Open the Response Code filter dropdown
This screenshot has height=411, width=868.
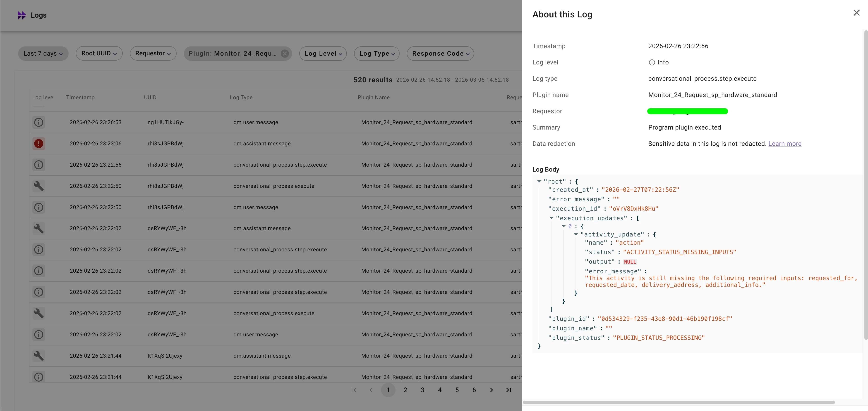[x=440, y=54]
